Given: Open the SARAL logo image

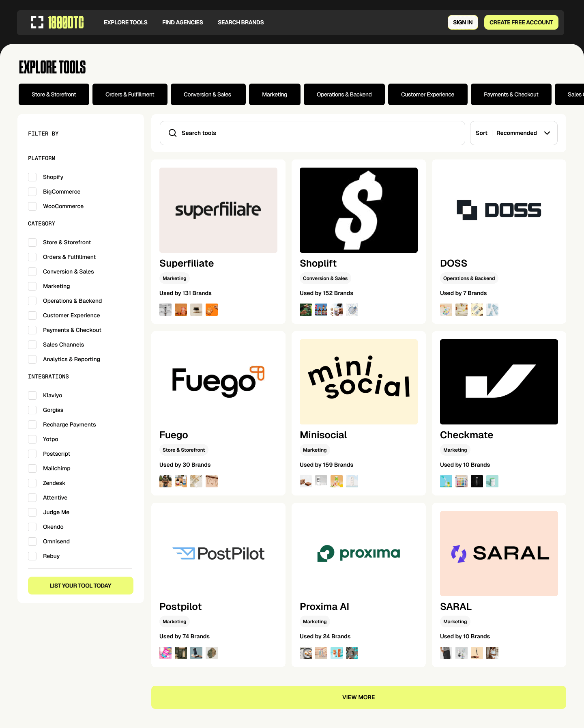Looking at the screenshot, I should click(499, 554).
